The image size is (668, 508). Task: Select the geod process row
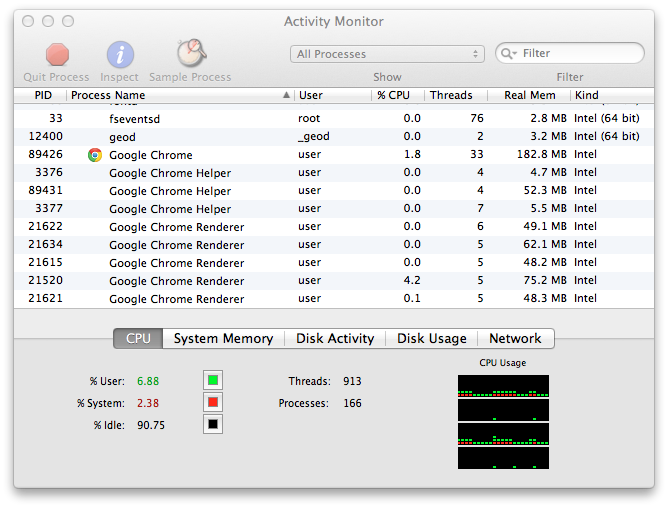tap(334, 136)
